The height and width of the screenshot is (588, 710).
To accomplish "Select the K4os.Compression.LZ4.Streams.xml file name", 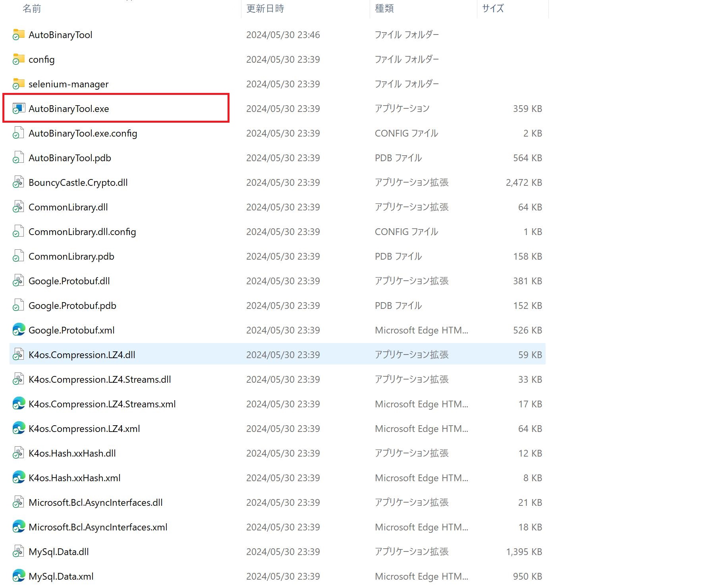I will 102,404.
